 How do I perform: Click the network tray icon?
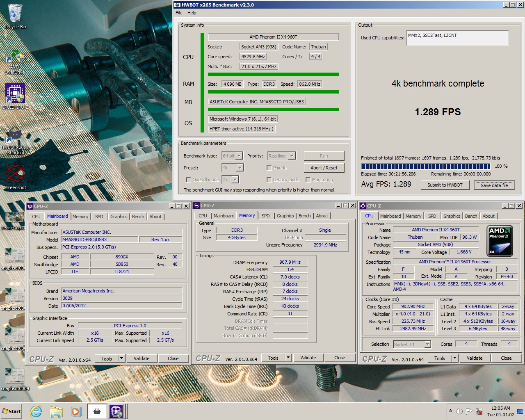[x=478, y=411]
